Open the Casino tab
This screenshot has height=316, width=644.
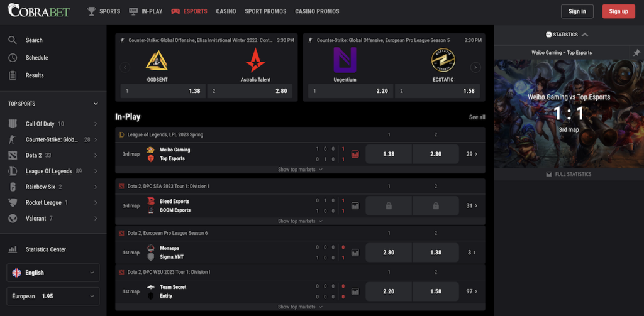(x=226, y=11)
